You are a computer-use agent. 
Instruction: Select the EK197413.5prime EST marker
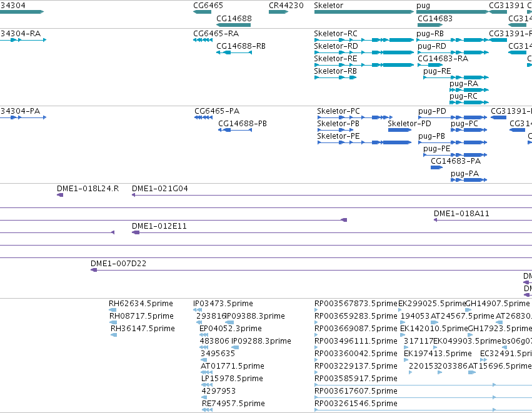(406, 360)
